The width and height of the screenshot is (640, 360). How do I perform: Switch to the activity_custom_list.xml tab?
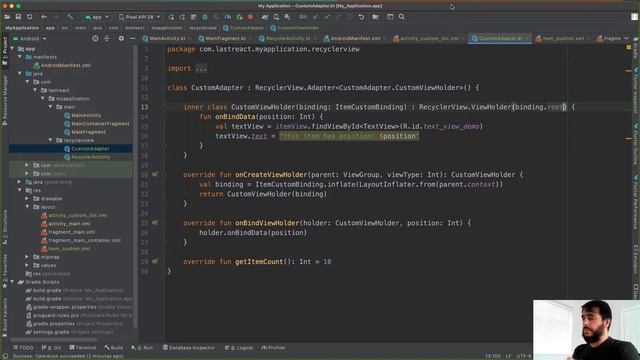pyautogui.click(x=429, y=38)
